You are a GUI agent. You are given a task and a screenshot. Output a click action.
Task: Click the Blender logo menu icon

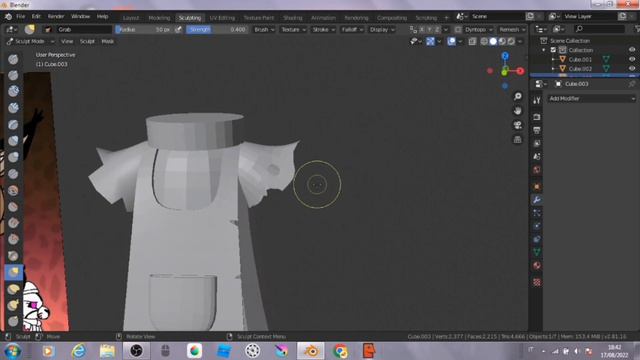[8, 17]
